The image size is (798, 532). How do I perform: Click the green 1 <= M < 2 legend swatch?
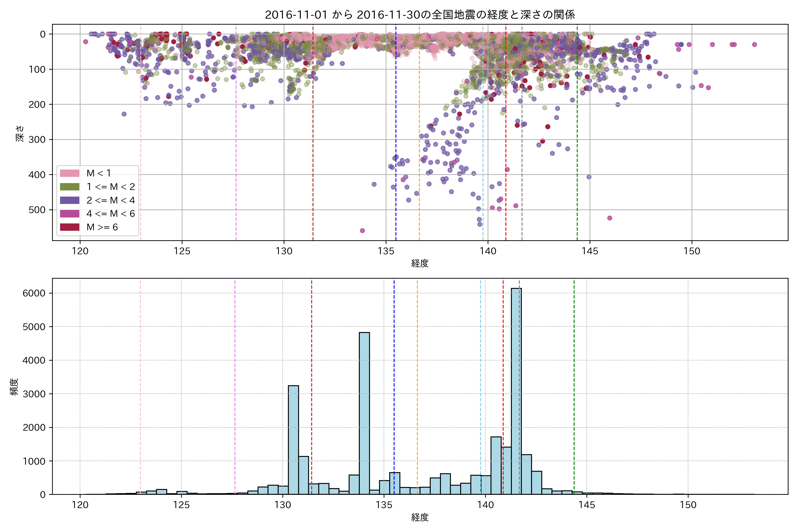pos(70,187)
